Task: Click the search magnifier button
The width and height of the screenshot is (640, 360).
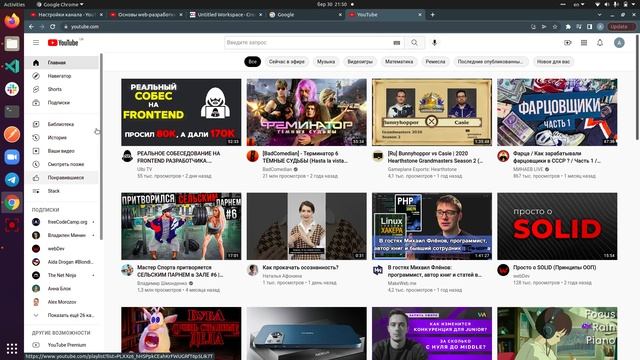Action: pyautogui.click(x=414, y=42)
